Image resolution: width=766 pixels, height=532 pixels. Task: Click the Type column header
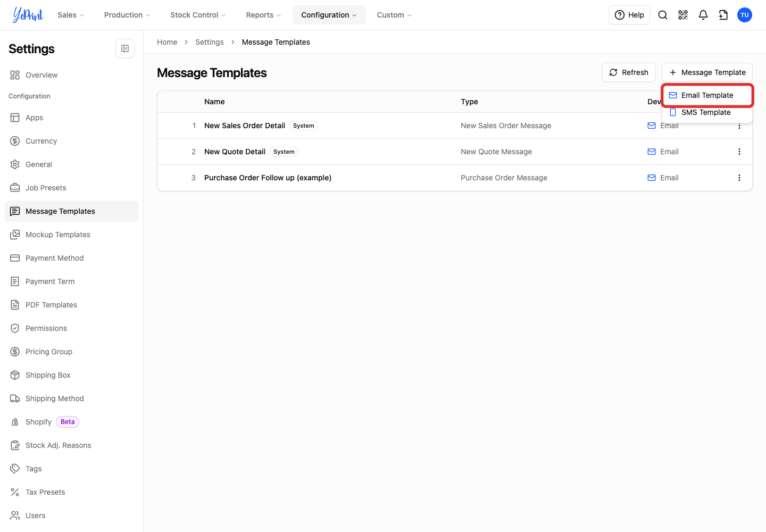pyautogui.click(x=469, y=102)
